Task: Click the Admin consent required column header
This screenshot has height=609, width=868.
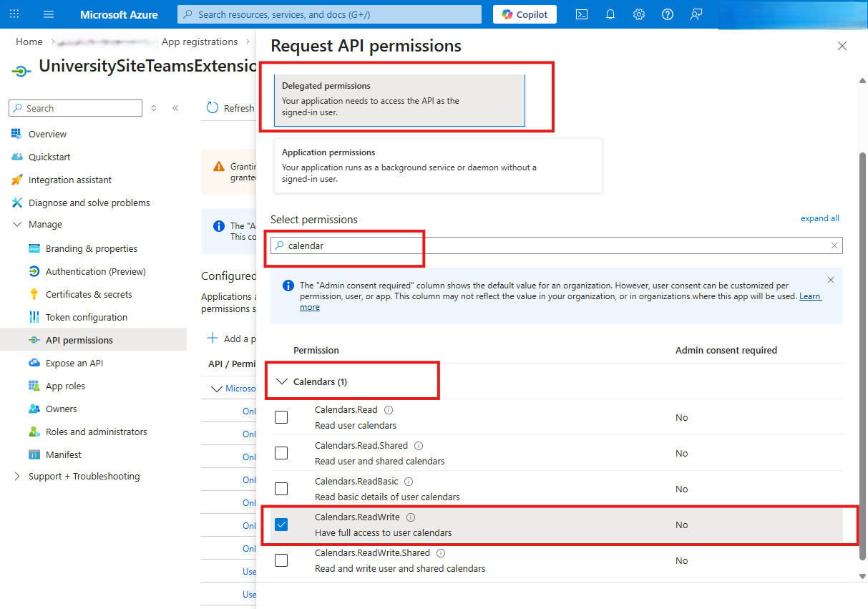Action: click(726, 350)
